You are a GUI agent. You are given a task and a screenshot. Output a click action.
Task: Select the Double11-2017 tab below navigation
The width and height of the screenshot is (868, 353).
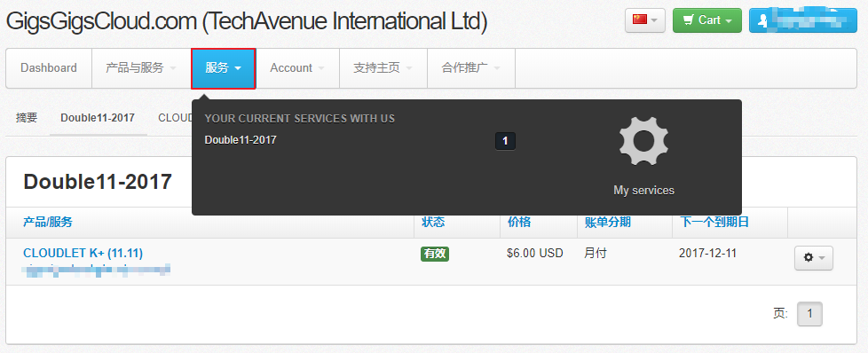(98, 117)
